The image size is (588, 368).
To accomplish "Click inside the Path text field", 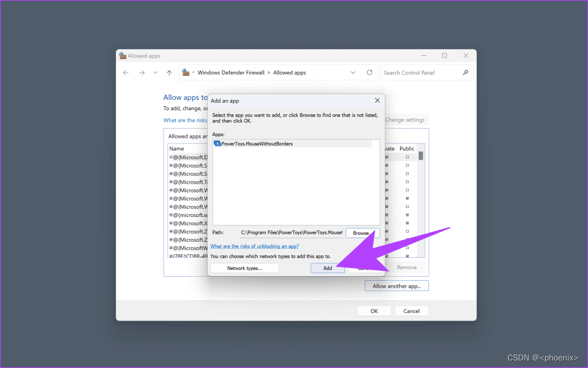I will (291, 233).
